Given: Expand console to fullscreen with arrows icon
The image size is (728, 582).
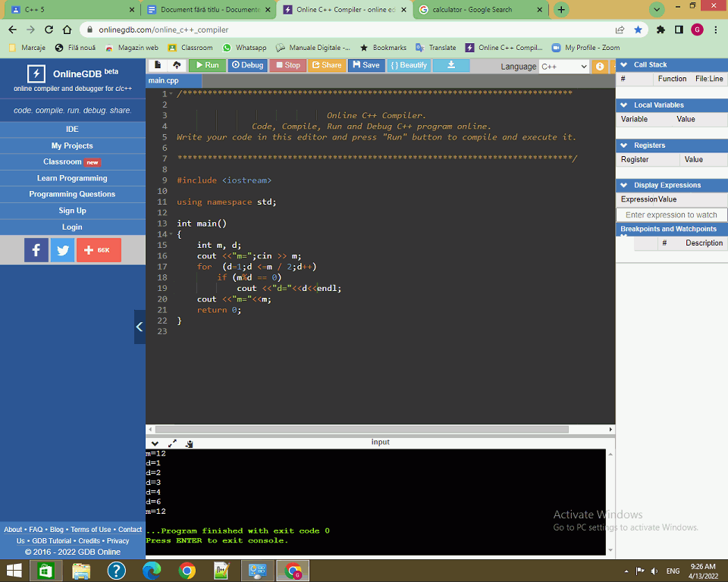Looking at the screenshot, I should pos(172,443).
